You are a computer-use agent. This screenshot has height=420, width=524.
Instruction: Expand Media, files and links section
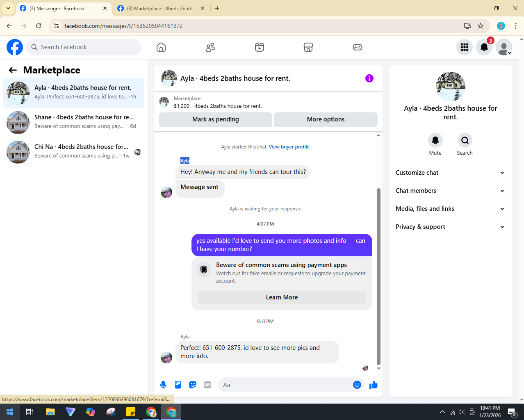(450, 209)
